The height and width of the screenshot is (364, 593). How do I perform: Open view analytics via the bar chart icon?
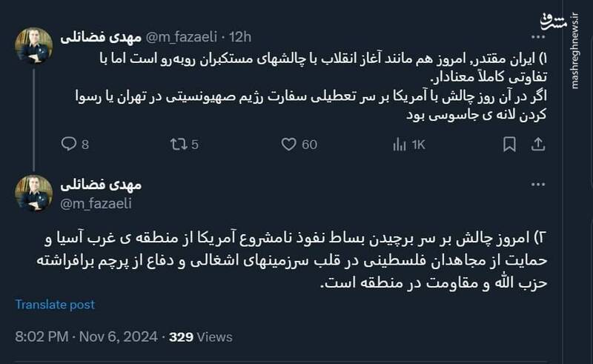[x=400, y=145]
